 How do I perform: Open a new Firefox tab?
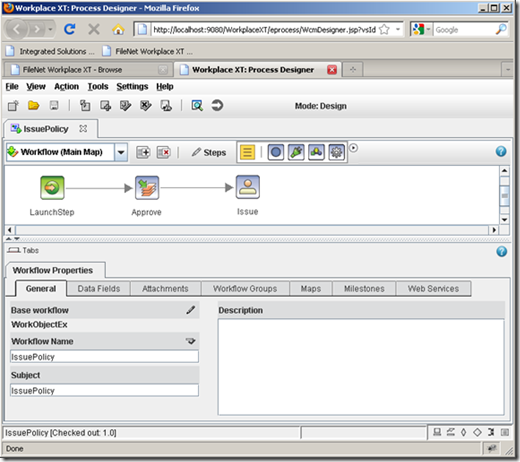point(353,70)
